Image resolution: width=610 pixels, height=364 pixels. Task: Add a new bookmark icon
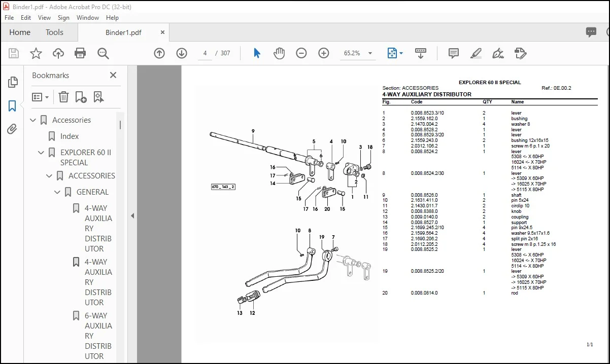[81, 97]
